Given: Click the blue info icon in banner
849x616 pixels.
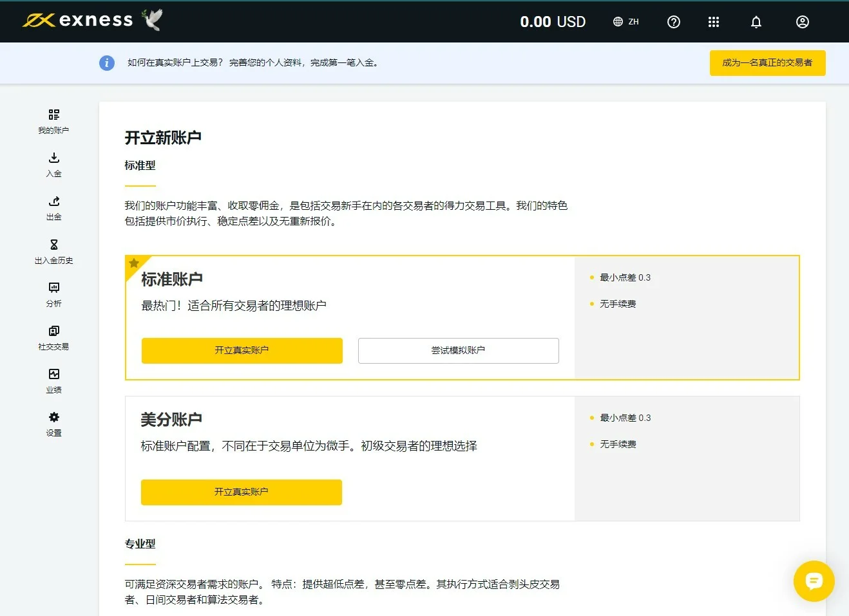Looking at the screenshot, I should [x=107, y=62].
